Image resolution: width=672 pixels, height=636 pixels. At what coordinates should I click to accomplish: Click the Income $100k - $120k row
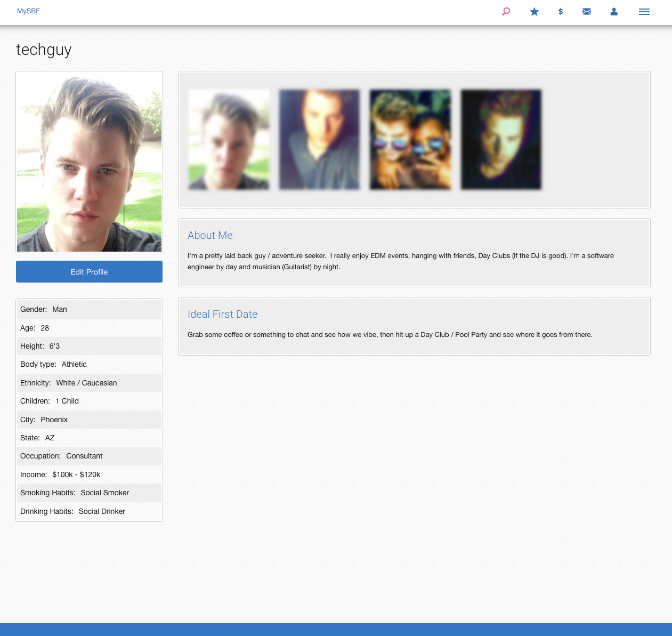(x=89, y=474)
